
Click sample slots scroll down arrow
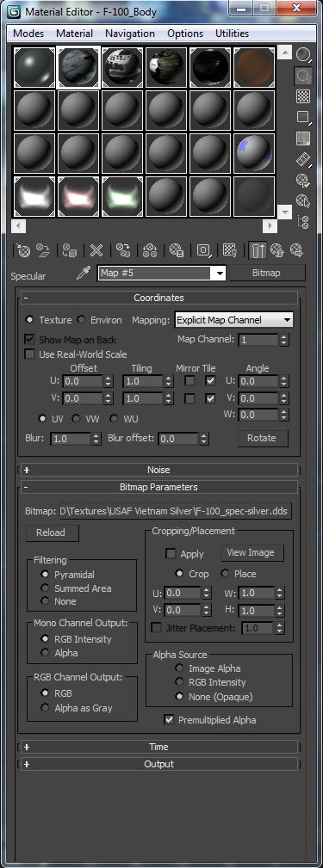285,212
